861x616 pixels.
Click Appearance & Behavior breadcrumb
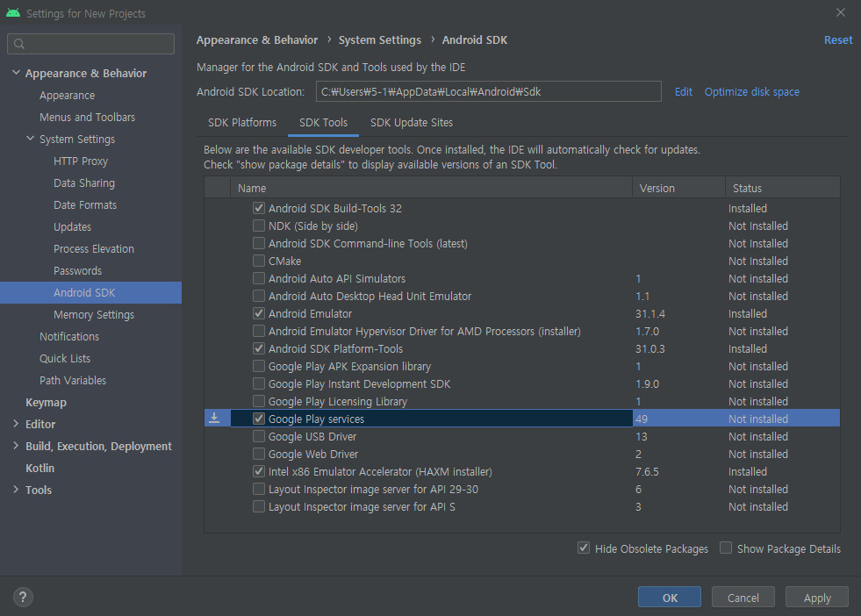point(257,40)
